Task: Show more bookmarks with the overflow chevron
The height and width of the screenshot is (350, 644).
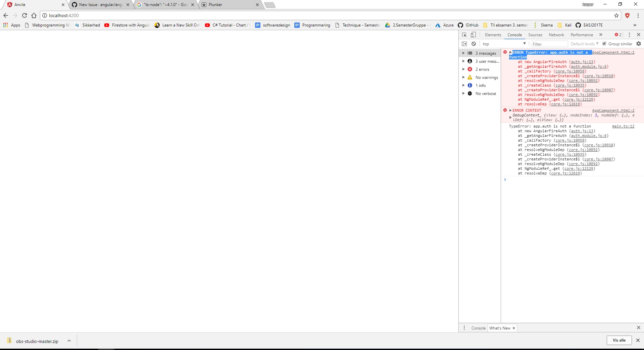Action: [x=635, y=25]
